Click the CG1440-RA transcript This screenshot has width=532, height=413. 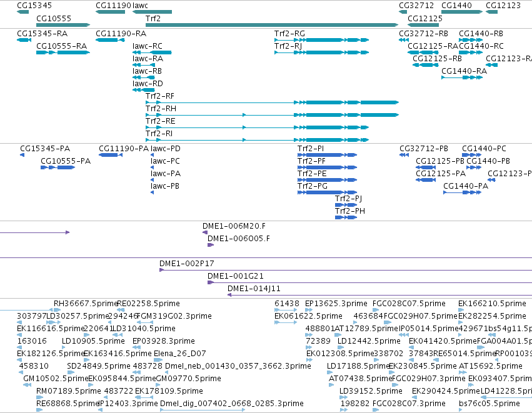click(462, 77)
